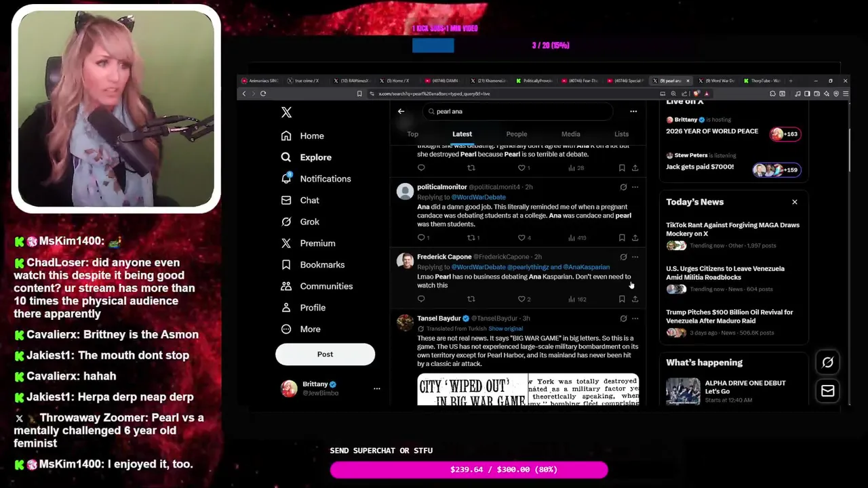Open Grok explain on politicalmonitor post
The width and height of the screenshot is (868, 488).
(623, 187)
